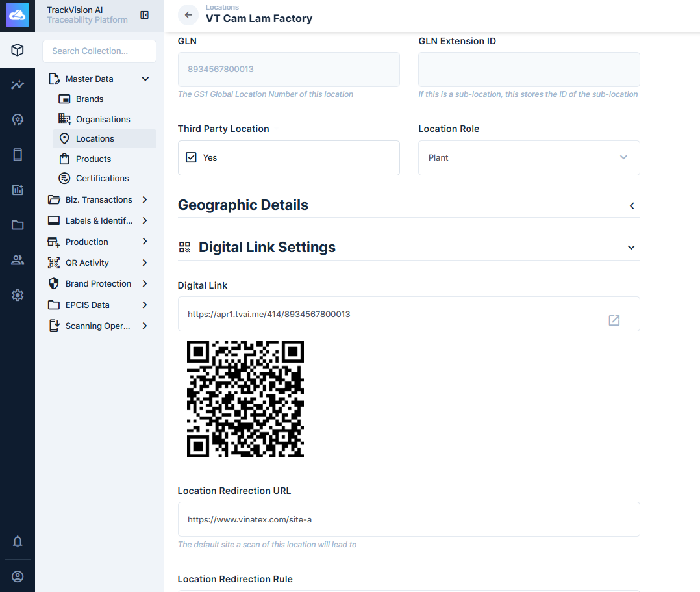The height and width of the screenshot is (592, 700).
Task: Click the TrackVision cloud logo icon
Action: point(18,15)
